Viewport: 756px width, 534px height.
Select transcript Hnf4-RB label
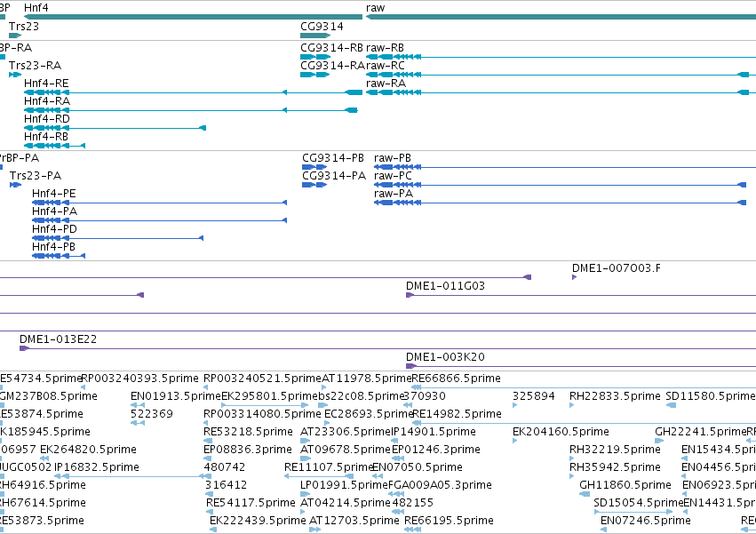point(46,137)
